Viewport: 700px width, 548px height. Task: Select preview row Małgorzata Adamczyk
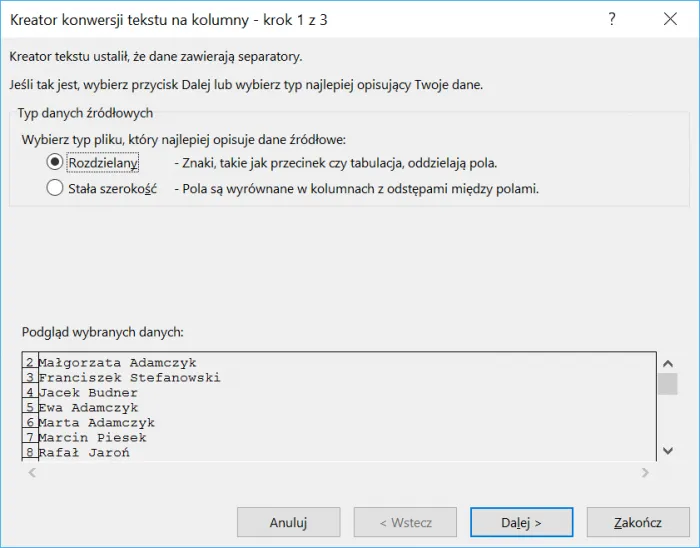click(117, 363)
